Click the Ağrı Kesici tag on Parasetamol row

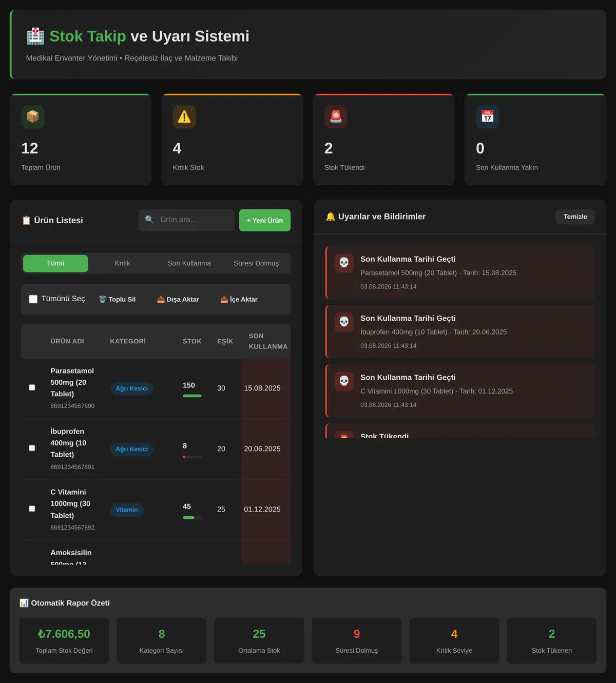(131, 388)
